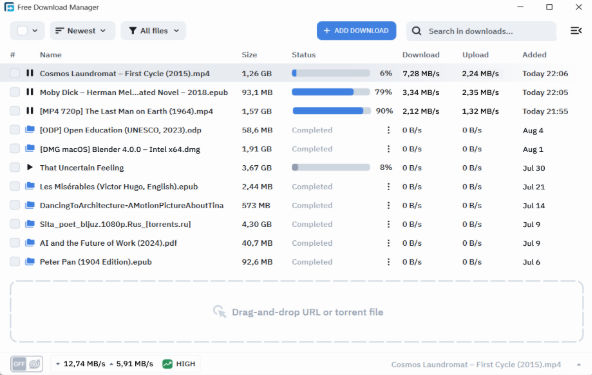Open folder icon for Les Misérables epub
Viewport: 592px width, 375px height.
pos(30,186)
